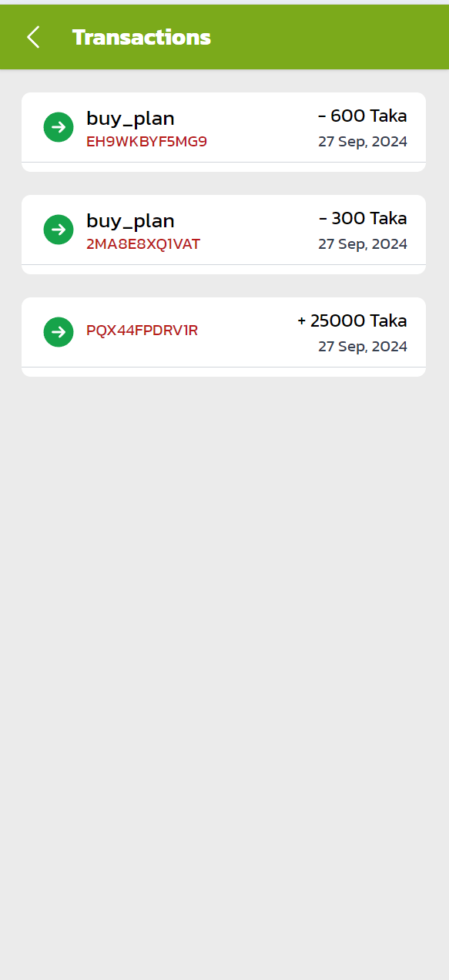The height and width of the screenshot is (980, 449).
Task: Expand bottom strip of 2MA8E8XQ1VAT card
Action: point(223,270)
